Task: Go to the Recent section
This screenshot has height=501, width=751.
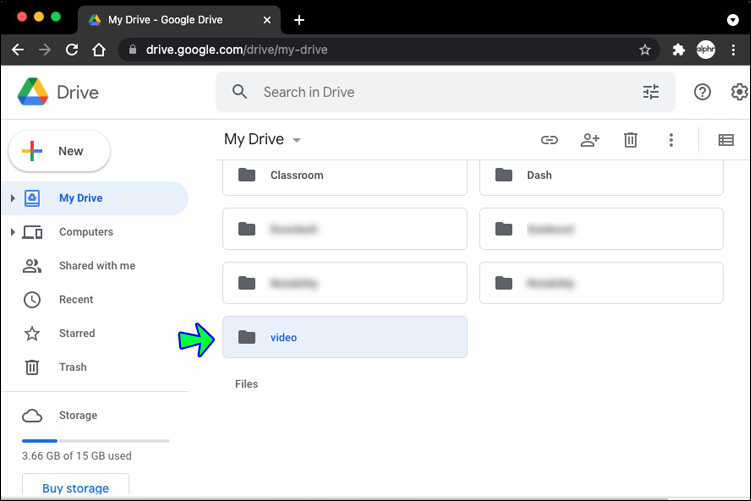Action: (x=76, y=300)
